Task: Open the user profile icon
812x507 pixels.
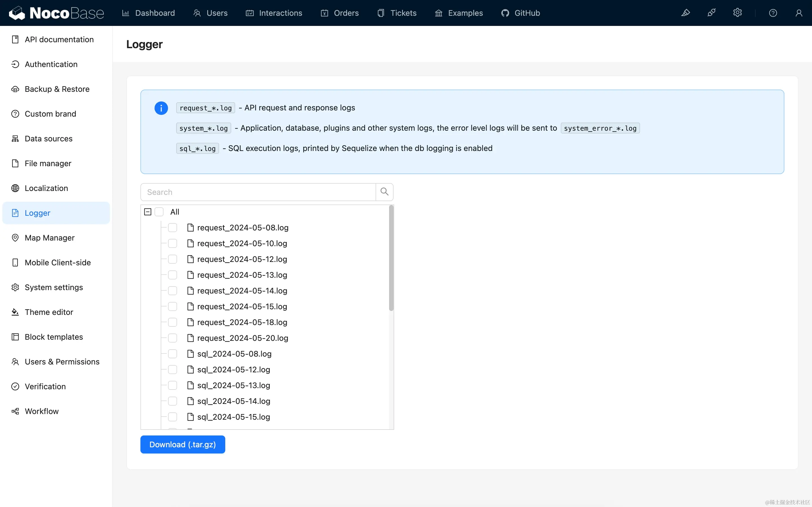Action: (798, 13)
